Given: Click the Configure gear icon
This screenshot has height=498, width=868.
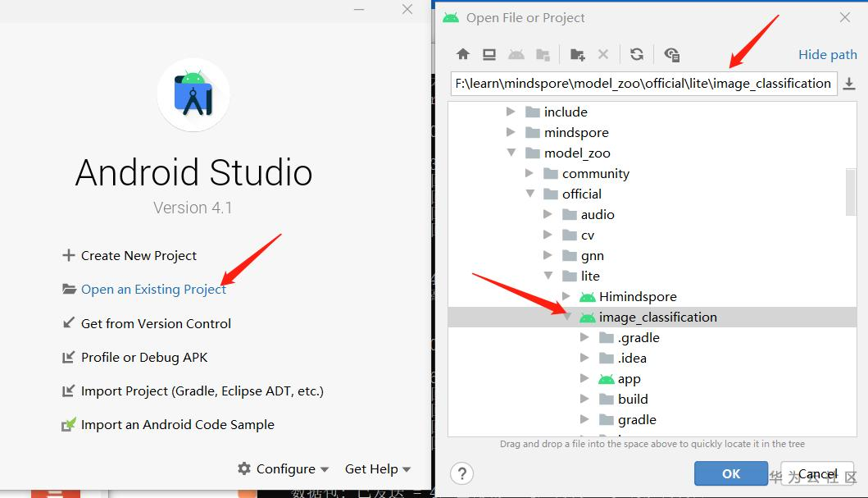Looking at the screenshot, I should tap(244, 468).
